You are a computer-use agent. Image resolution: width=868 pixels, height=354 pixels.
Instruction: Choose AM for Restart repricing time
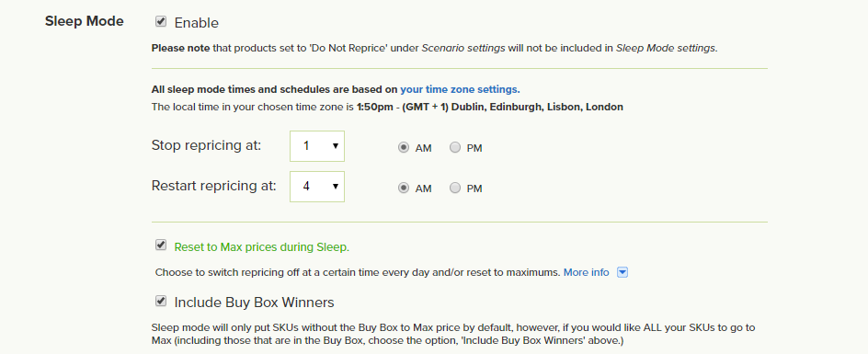[404, 188]
